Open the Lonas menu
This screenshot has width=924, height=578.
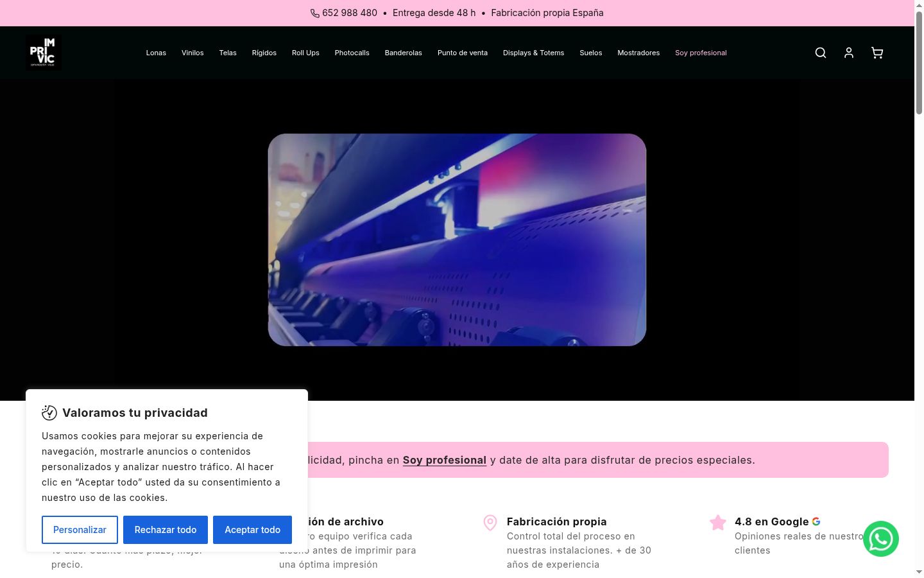pyautogui.click(x=156, y=53)
